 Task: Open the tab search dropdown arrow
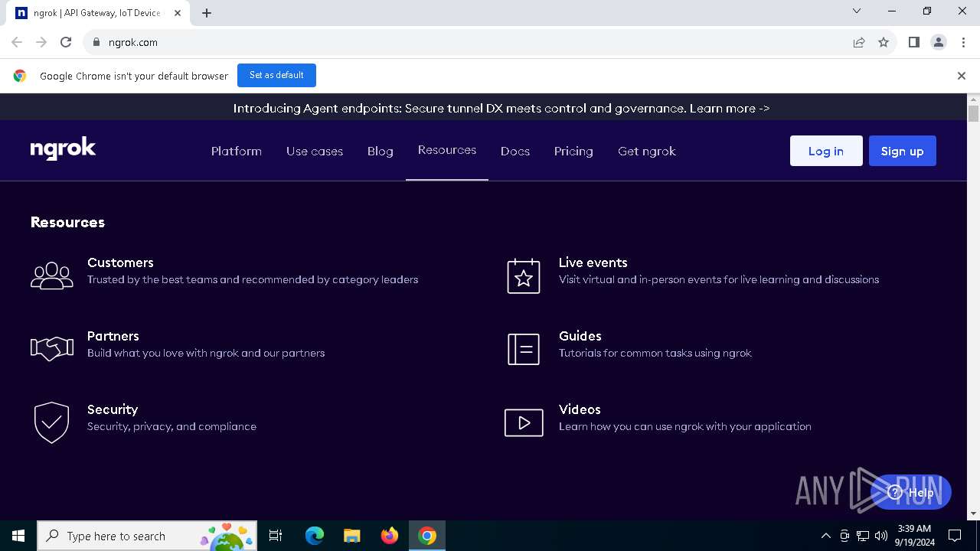pos(857,11)
